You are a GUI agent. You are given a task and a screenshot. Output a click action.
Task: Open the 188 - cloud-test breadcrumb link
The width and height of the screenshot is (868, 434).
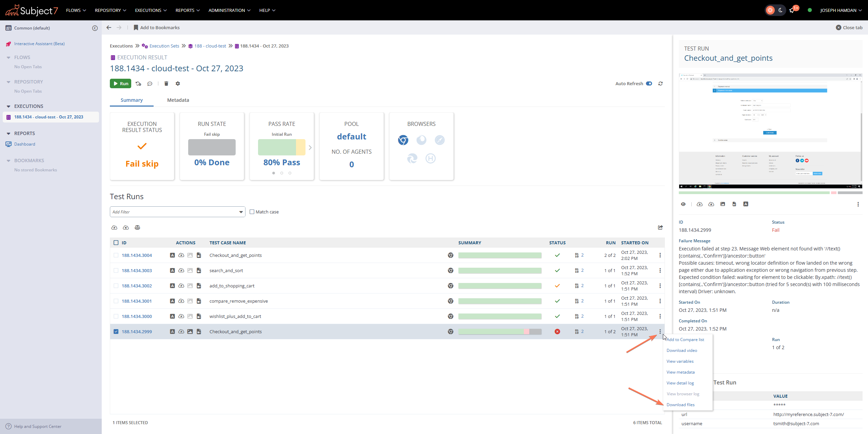click(x=210, y=46)
